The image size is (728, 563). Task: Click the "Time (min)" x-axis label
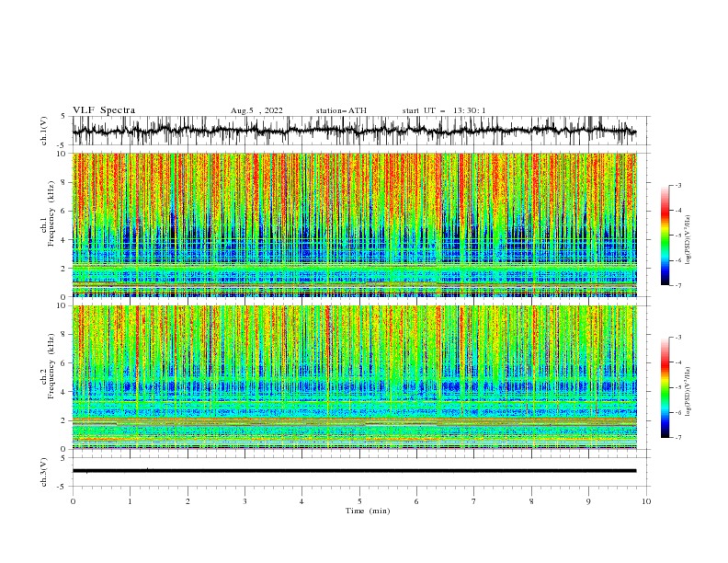click(368, 511)
